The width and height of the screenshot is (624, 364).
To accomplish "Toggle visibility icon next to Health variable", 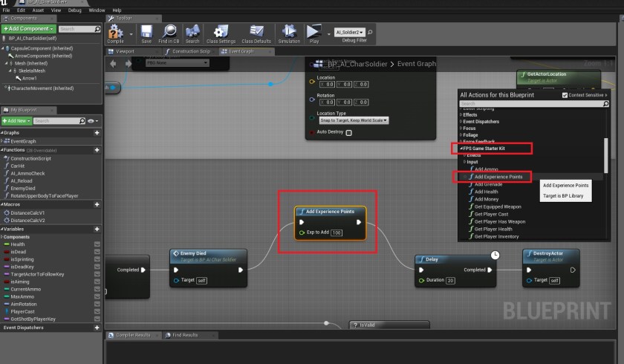I will pos(97,244).
